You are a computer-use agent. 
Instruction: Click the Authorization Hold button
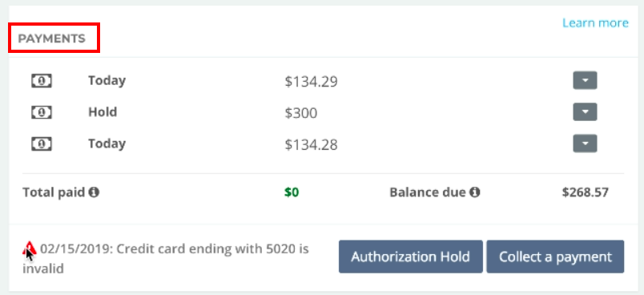pos(410,257)
